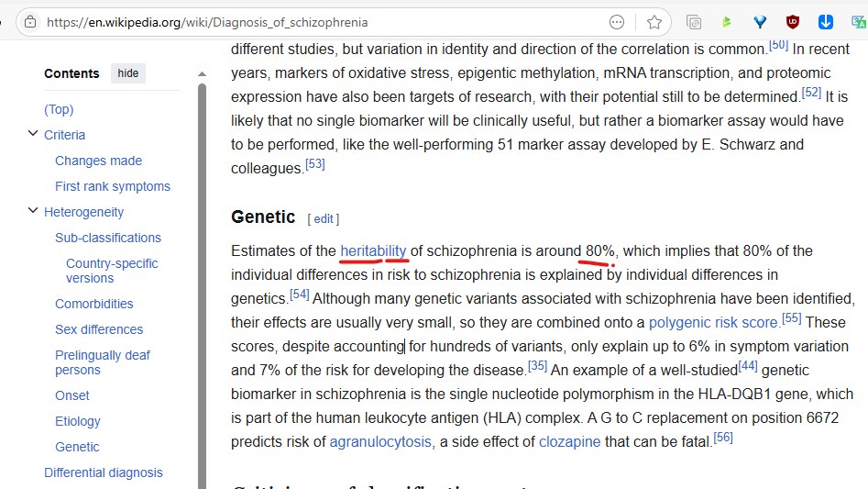Edit the Genetic section
Screen dimensions: 868x489
(x=324, y=219)
